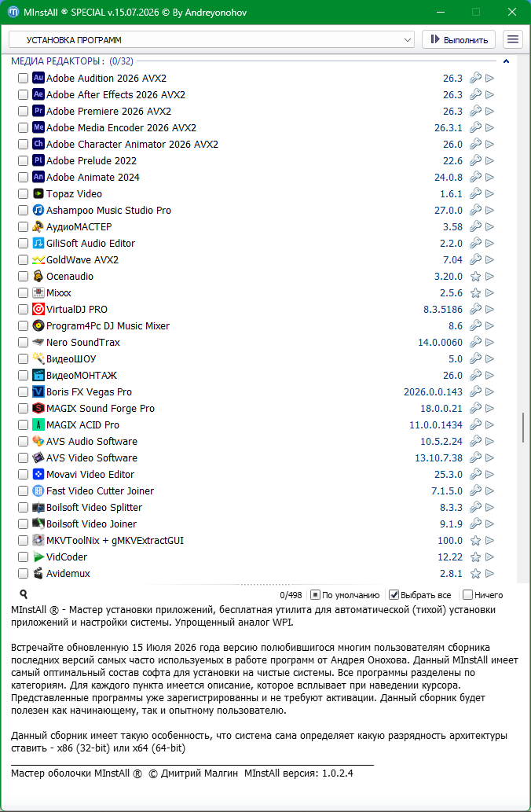
Task: Click the Adobe Prelude Pl icon
Action: coord(38,160)
